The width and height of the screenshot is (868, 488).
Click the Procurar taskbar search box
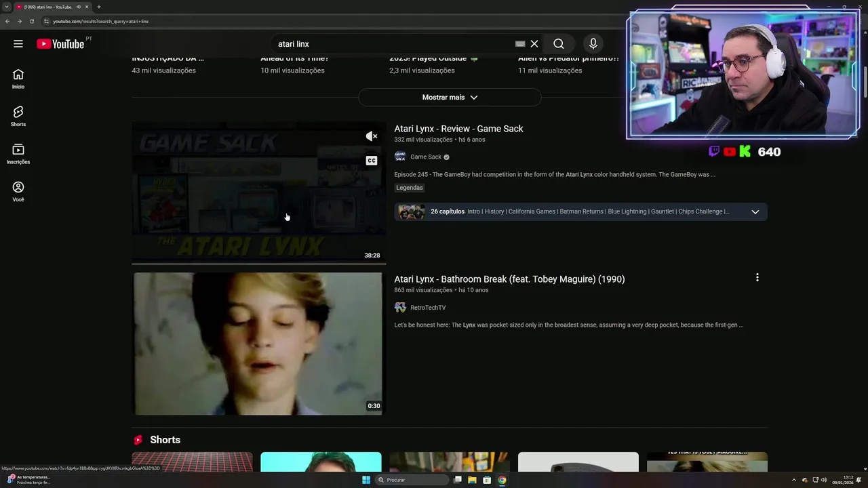(x=412, y=480)
